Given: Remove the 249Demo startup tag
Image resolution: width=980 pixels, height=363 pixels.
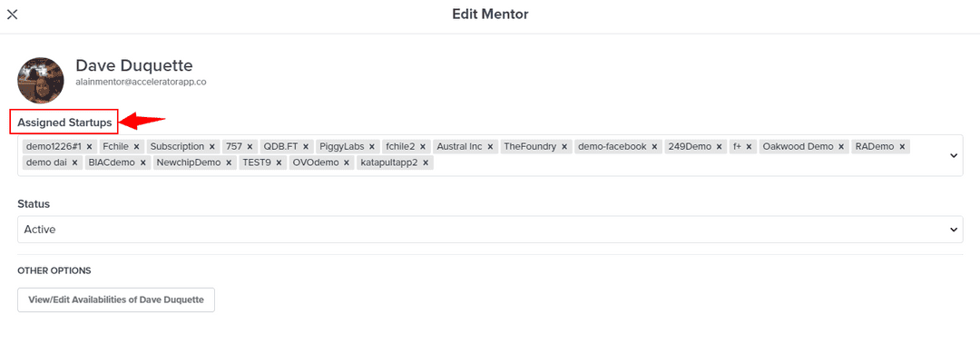Looking at the screenshot, I should (720, 146).
